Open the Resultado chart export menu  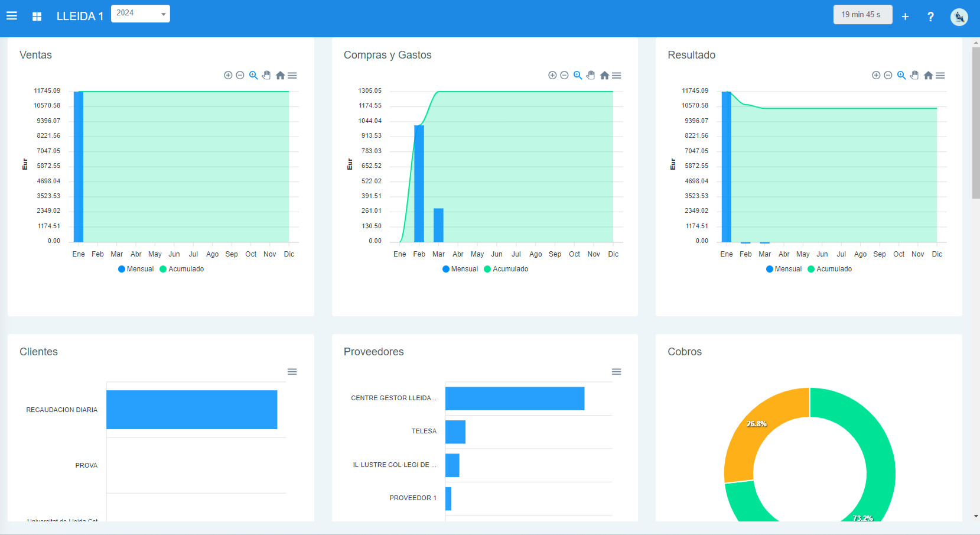point(940,75)
